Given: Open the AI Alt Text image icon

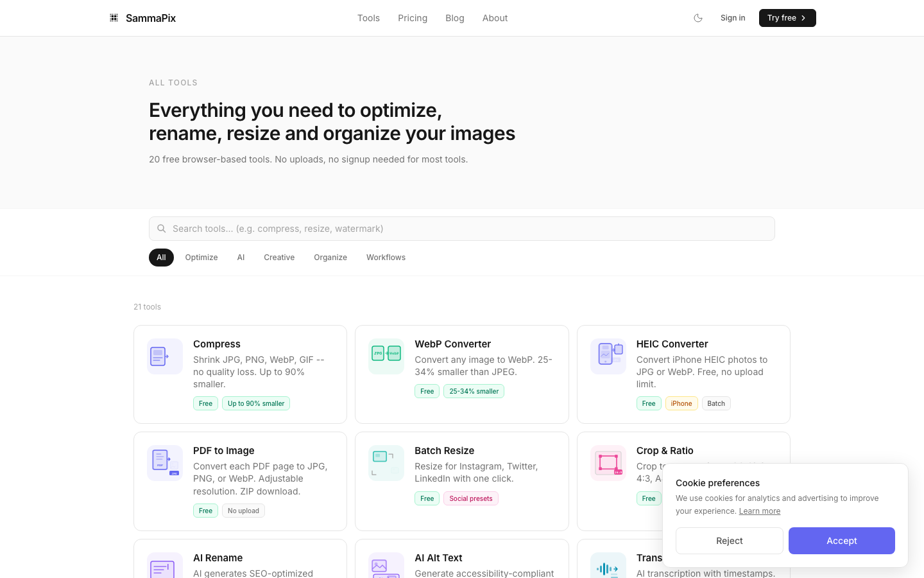Looking at the screenshot, I should click(x=386, y=566).
